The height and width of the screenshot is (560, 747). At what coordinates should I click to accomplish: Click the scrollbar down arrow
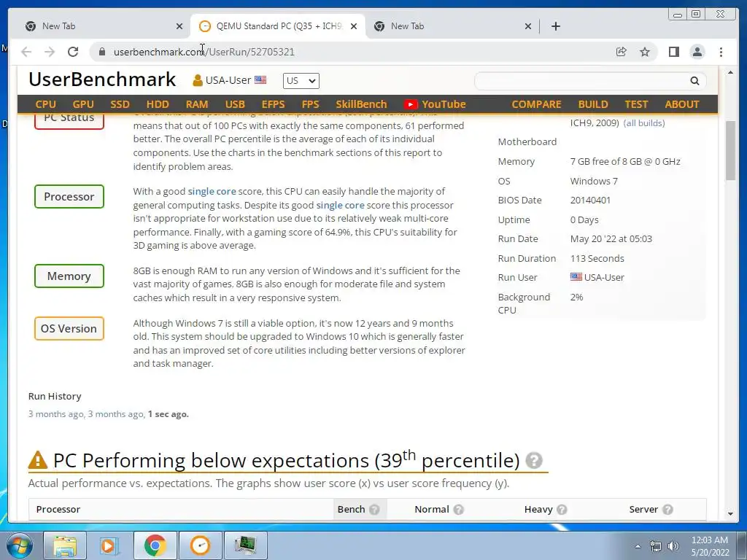click(x=730, y=514)
